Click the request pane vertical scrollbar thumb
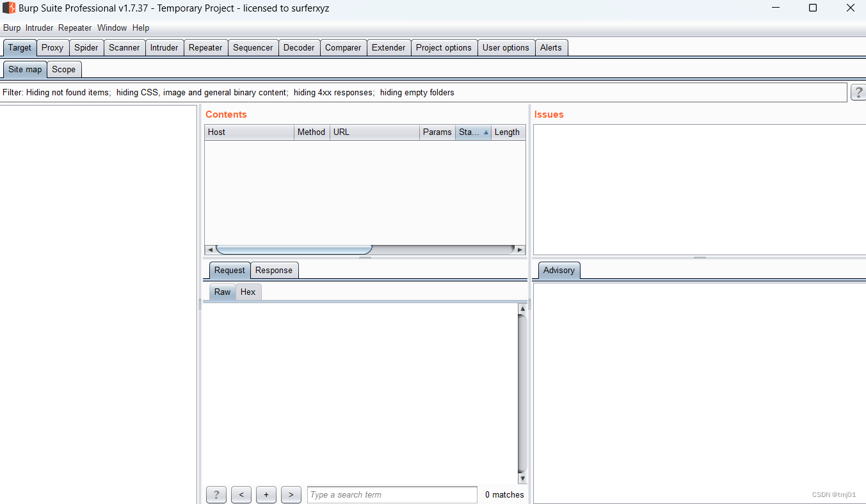The height and width of the screenshot is (504, 866). tap(522, 393)
